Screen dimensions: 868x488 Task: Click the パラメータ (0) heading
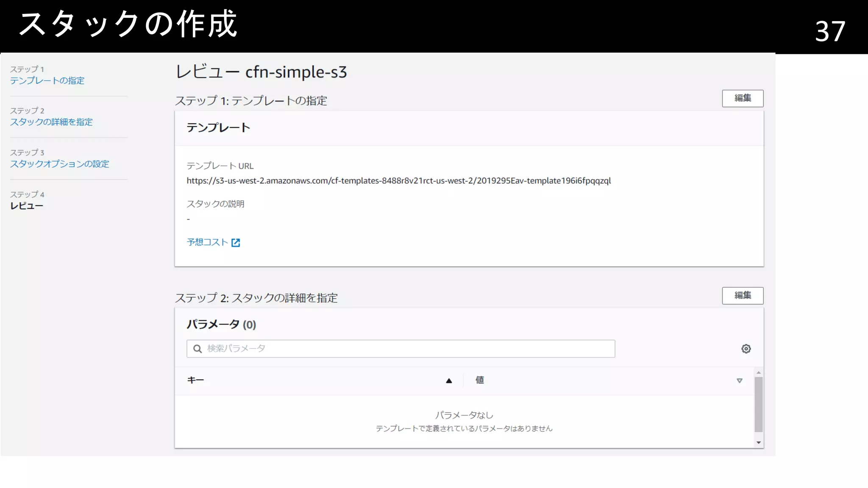pyautogui.click(x=221, y=324)
